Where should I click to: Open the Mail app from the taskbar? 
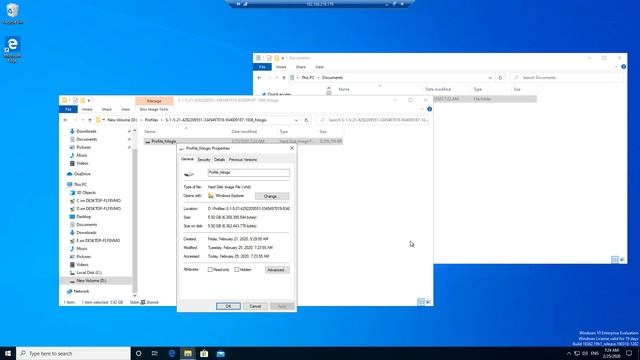pyautogui.click(x=221, y=353)
